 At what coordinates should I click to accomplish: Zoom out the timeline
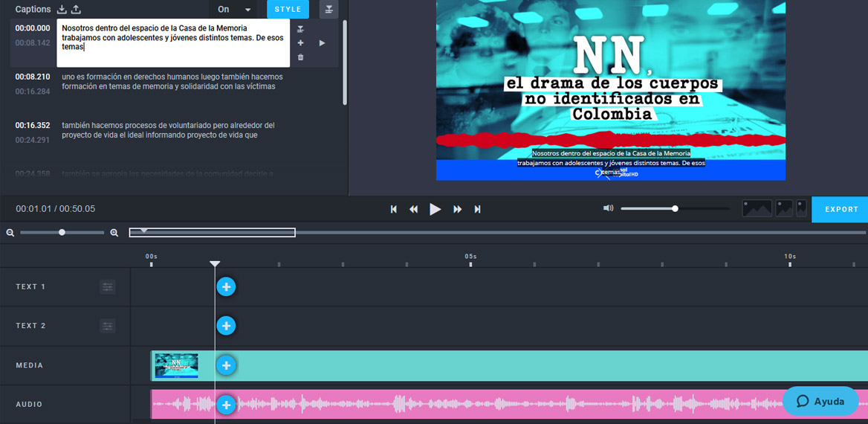click(10, 233)
